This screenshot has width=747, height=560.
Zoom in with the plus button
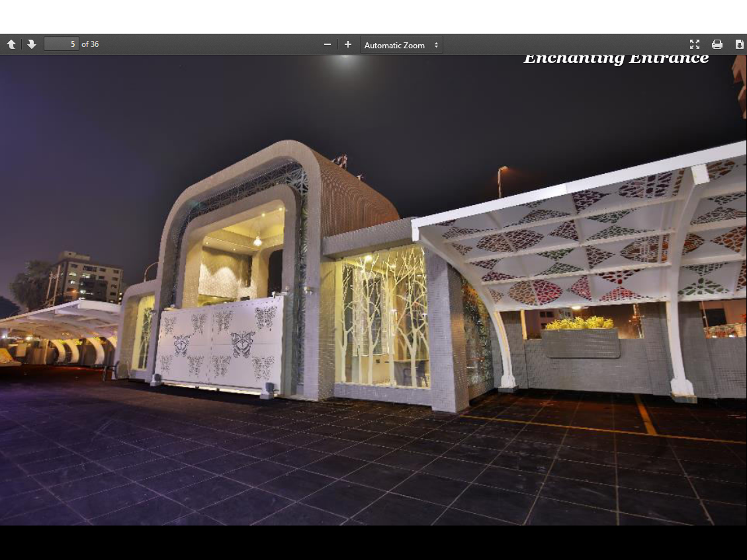pyautogui.click(x=348, y=44)
